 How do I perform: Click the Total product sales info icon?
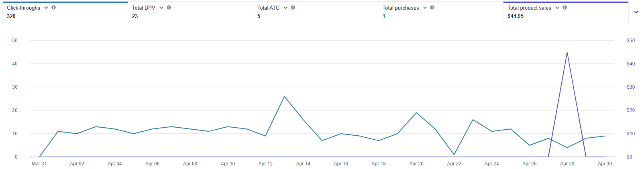point(565,8)
